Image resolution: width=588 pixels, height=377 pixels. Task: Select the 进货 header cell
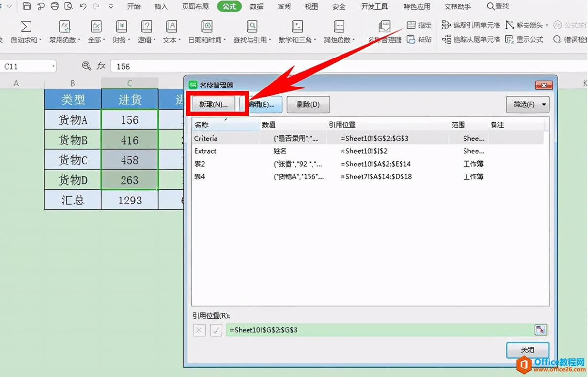[x=130, y=99]
